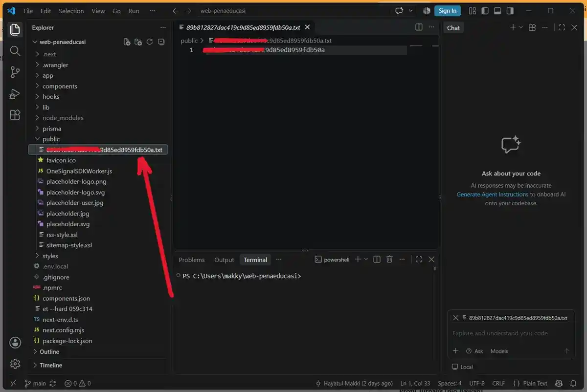
Task: Open the Selection menu
Action: click(71, 11)
